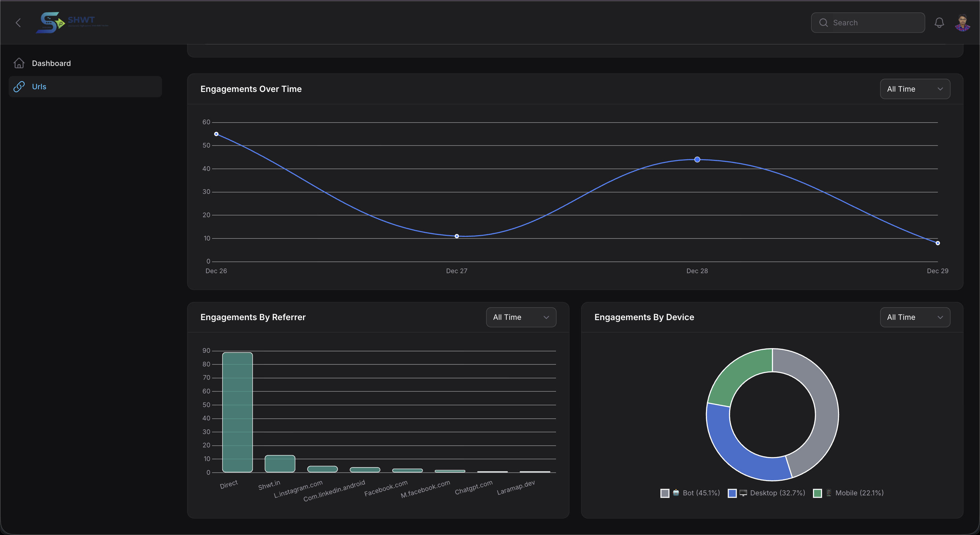
Task: Select the Urls menu item
Action: [x=39, y=87]
